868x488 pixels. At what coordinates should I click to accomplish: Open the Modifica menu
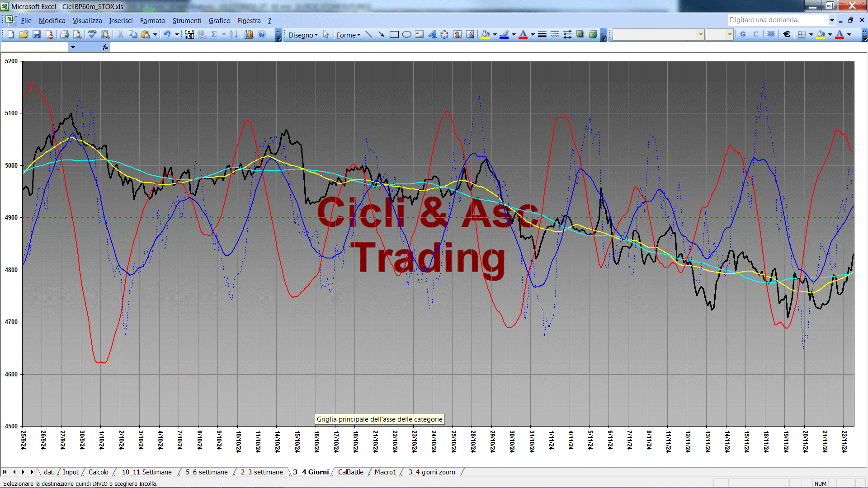(x=52, y=21)
